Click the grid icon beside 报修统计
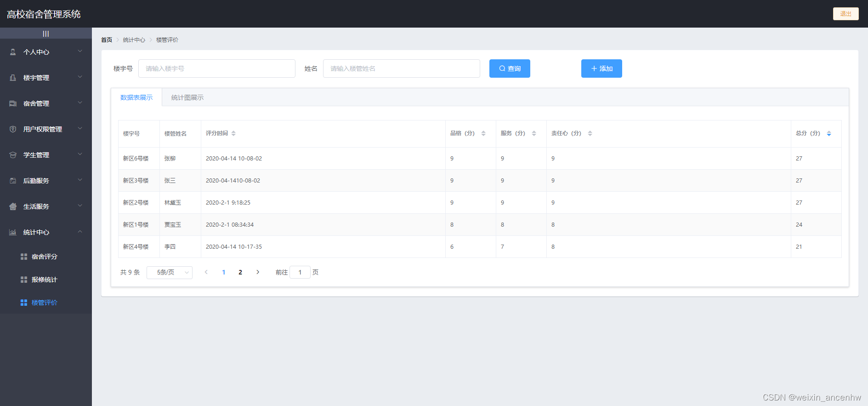Viewport: 868px width, 406px height. tap(24, 280)
